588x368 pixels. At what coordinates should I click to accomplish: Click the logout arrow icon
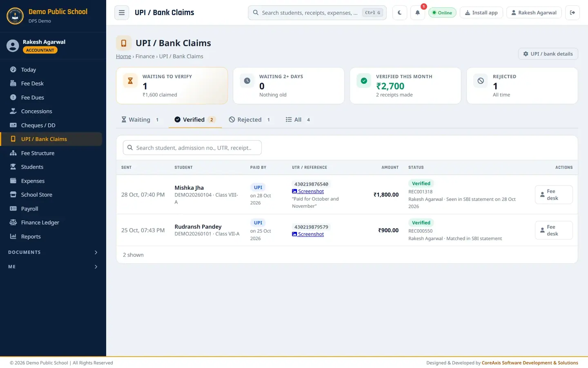click(x=572, y=13)
